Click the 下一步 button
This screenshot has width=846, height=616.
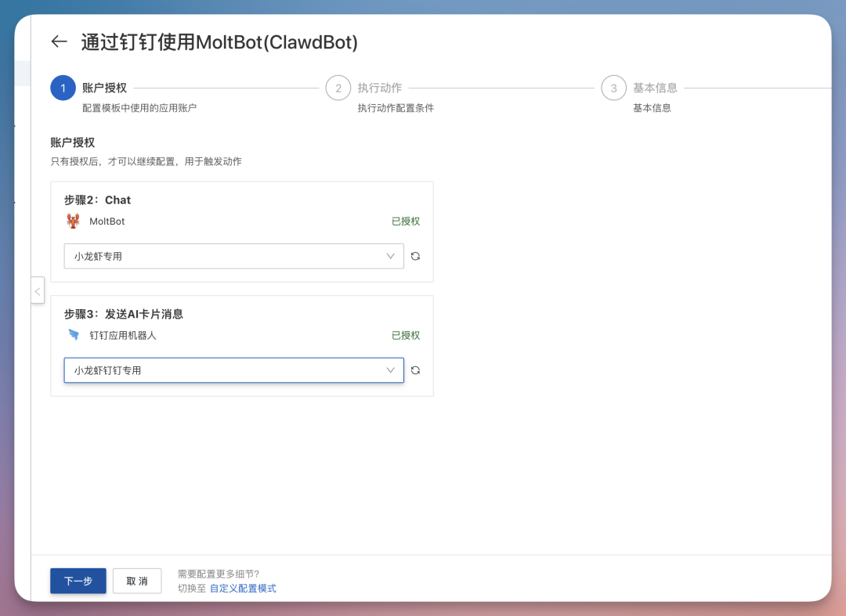pyautogui.click(x=78, y=581)
